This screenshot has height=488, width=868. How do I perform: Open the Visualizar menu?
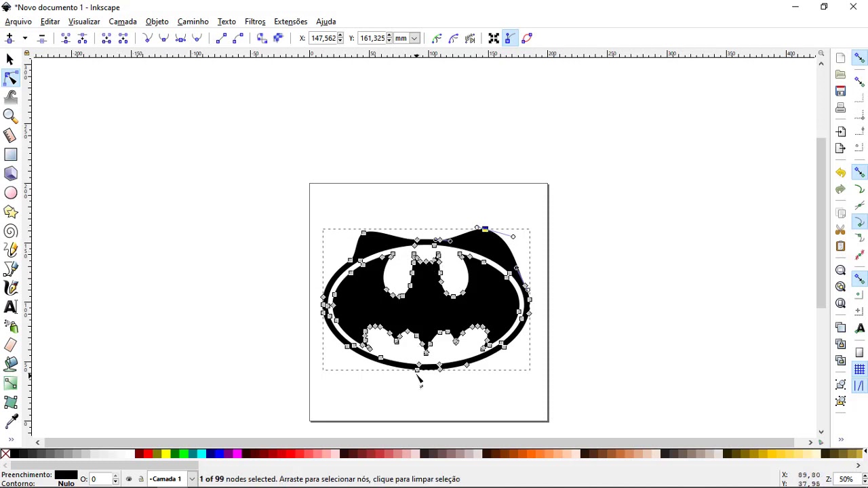click(84, 22)
